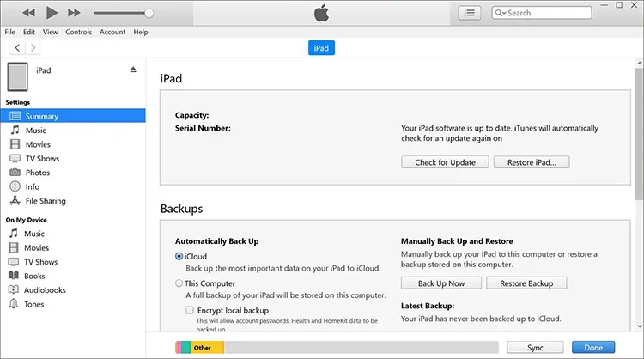The width and height of the screenshot is (644, 359).
Task: Click Books icon under On My Device
Action: pos(14,276)
